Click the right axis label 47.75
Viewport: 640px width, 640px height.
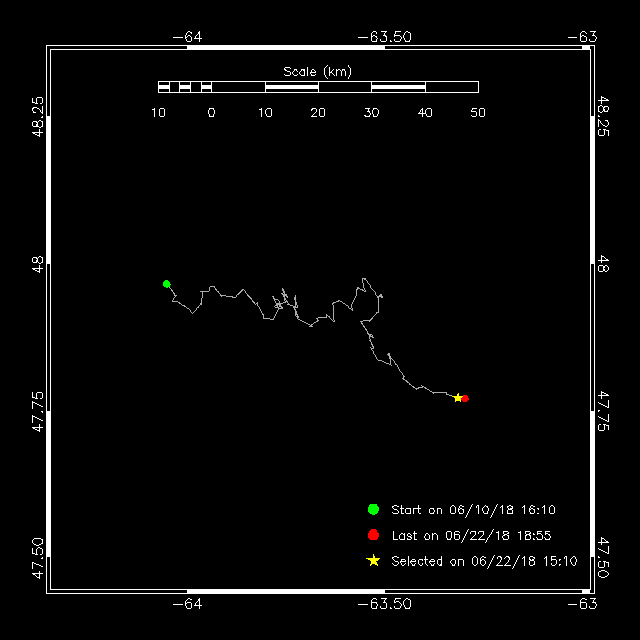[x=603, y=411]
